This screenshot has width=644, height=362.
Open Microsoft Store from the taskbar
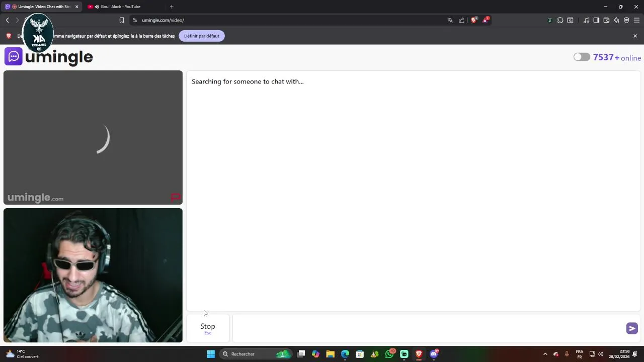(x=360, y=354)
